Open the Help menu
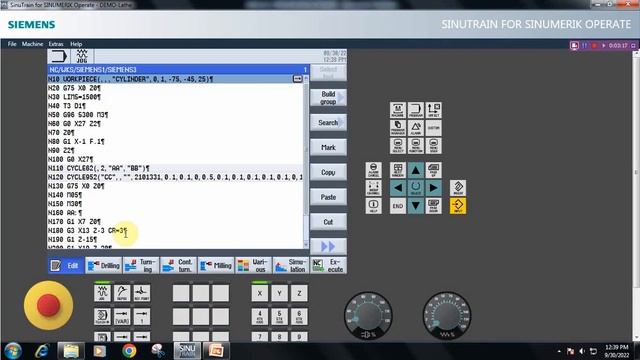The image size is (640, 360). coord(76,44)
